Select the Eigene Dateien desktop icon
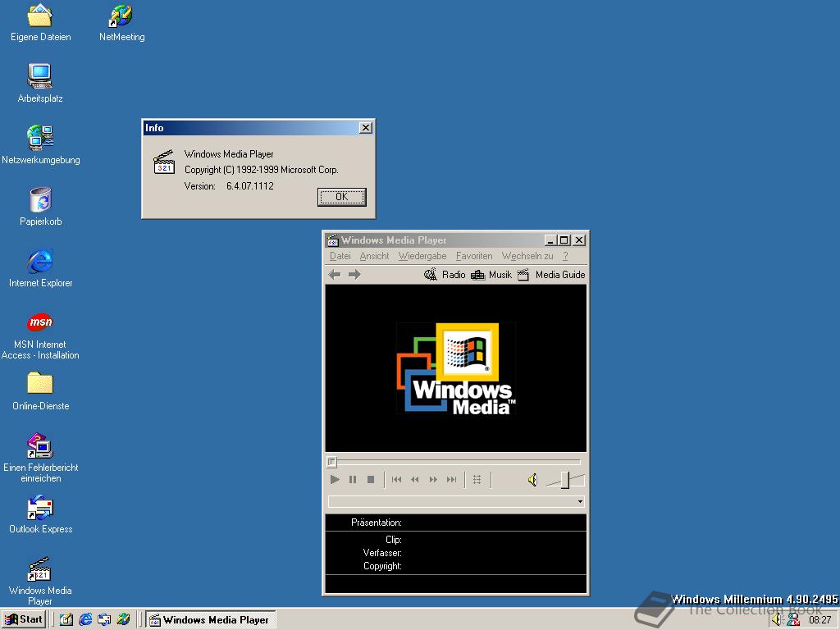Screen dimensions: 840x630 tap(41, 22)
